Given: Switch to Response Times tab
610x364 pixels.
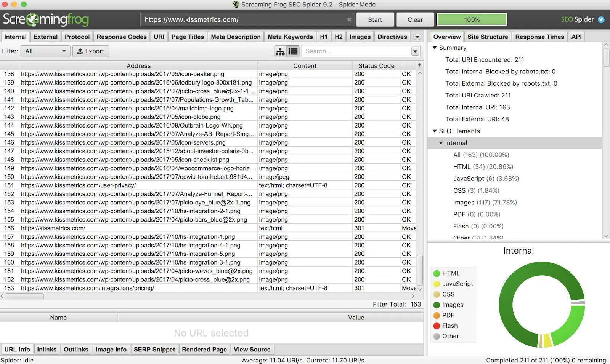Looking at the screenshot, I should click(x=539, y=37).
